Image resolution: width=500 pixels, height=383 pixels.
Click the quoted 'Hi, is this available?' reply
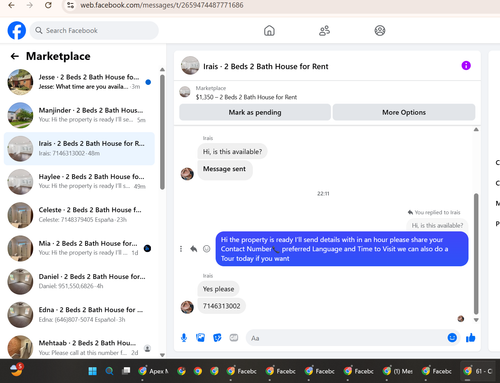437,225
